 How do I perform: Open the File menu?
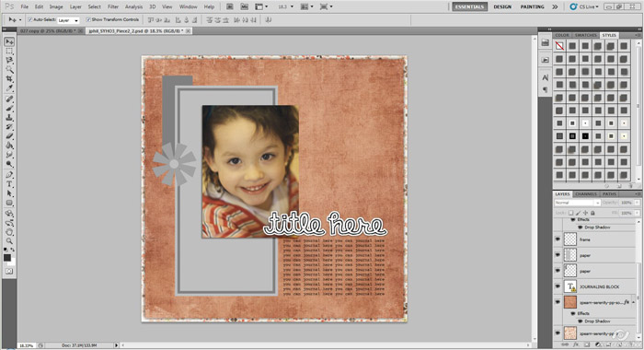coord(25,6)
